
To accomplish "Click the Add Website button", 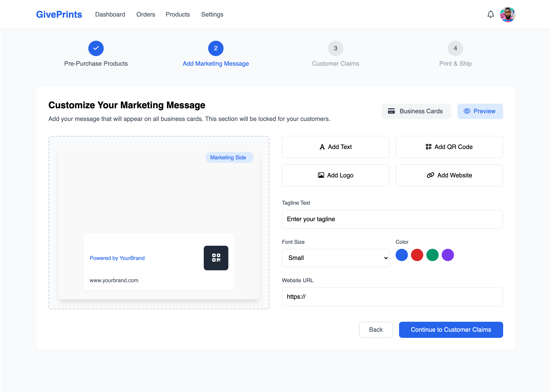I will point(449,175).
